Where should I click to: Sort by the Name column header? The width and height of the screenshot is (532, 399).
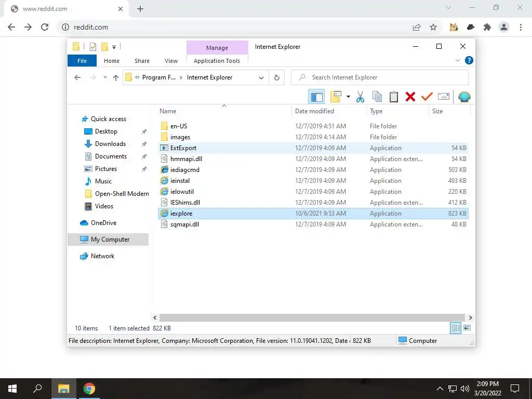coord(224,111)
